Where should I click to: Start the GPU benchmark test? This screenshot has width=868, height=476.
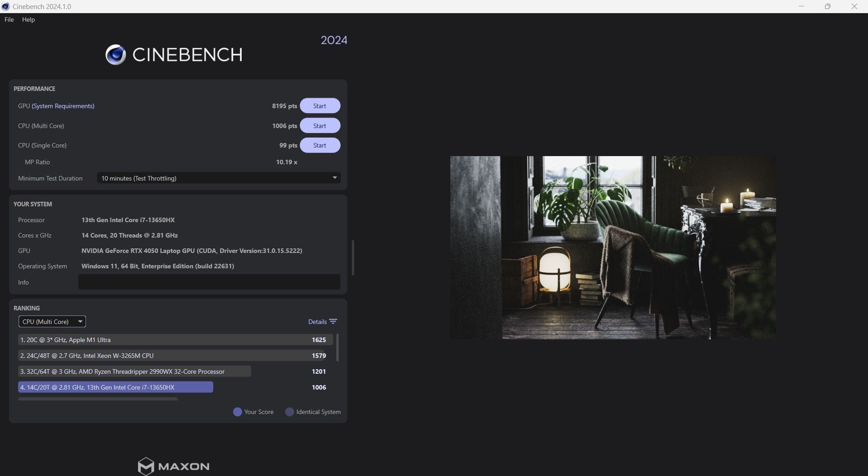(320, 106)
